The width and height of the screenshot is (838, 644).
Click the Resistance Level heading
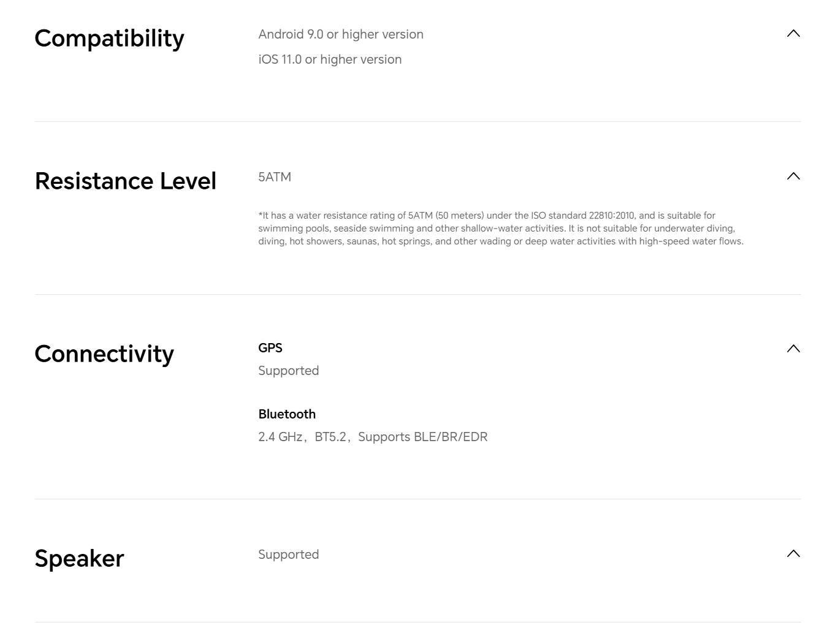pos(126,181)
